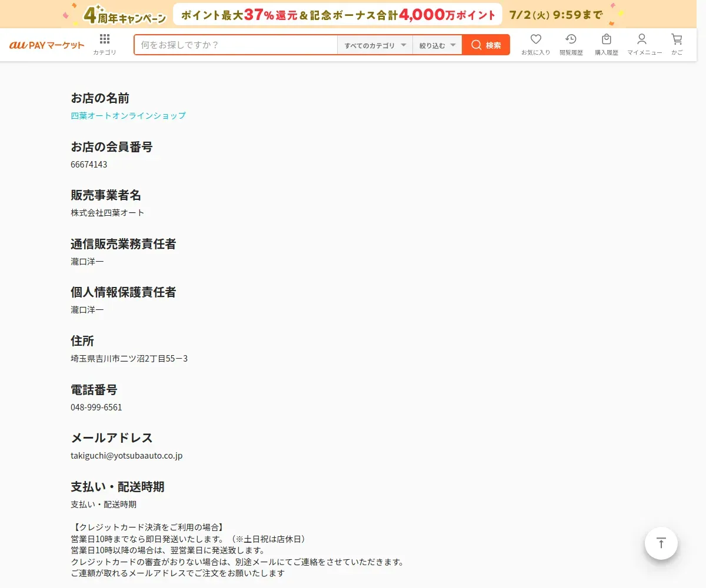Image resolution: width=706 pixels, height=588 pixels.
Task: Select member number 66674143
Action: point(89,165)
